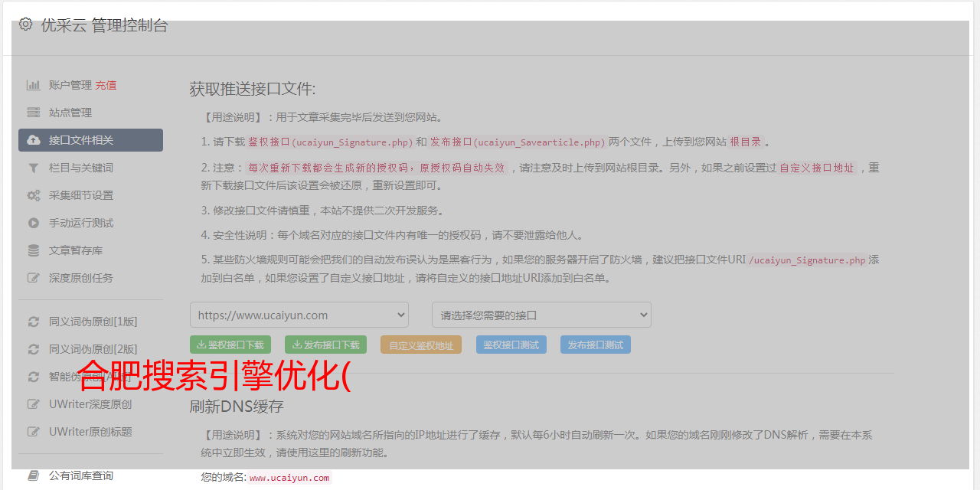Expand the https://www.ucaiyun.com site dropdown
This screenshot has width=980, height=490.
[x=299, y=315]
